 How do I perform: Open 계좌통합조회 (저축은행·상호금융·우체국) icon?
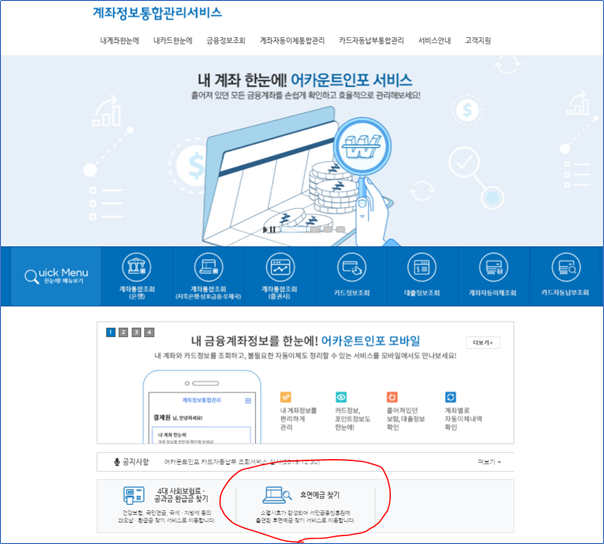click(208, 267)
